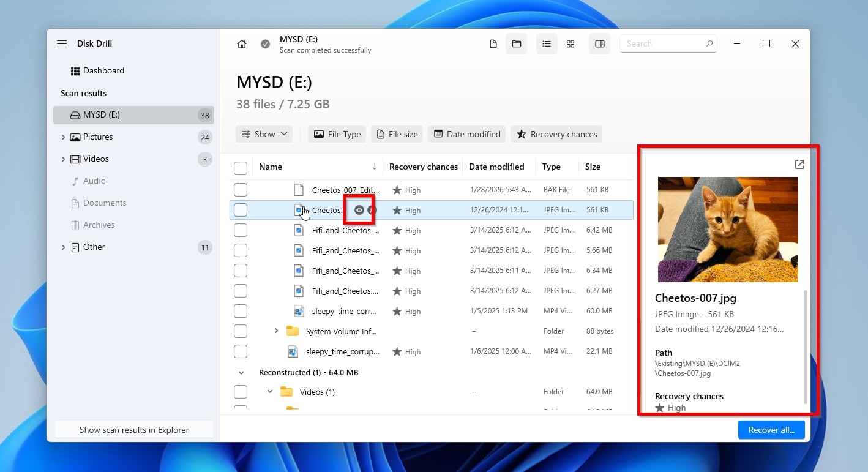Click the scan completed checkmark icon

(265, 44)
